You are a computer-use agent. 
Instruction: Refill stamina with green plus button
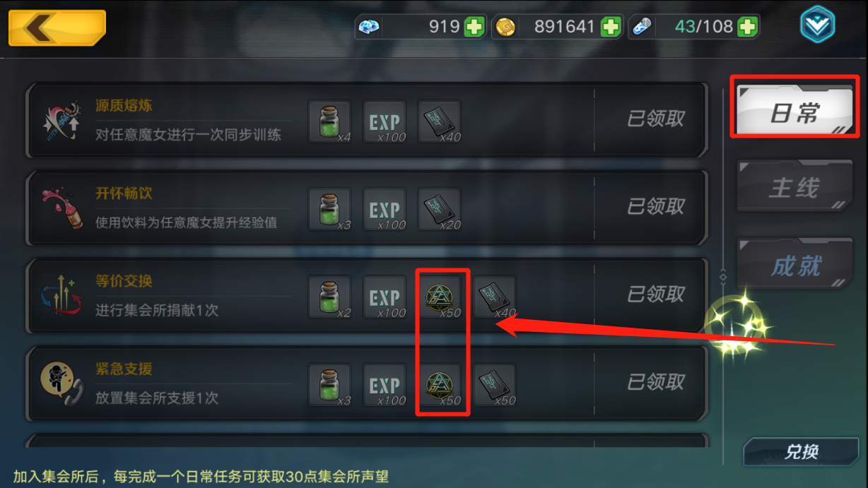[x=747, y=28]
